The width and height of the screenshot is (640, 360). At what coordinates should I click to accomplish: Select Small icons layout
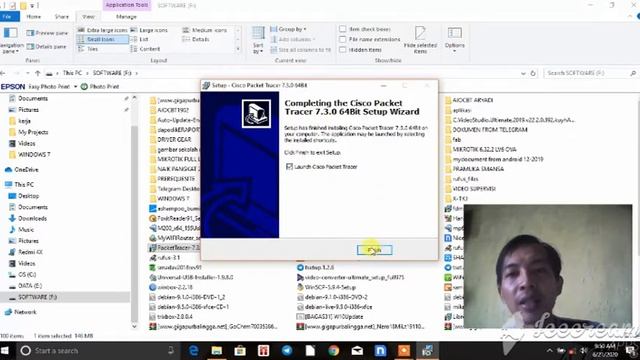click(x=102, y=39)
